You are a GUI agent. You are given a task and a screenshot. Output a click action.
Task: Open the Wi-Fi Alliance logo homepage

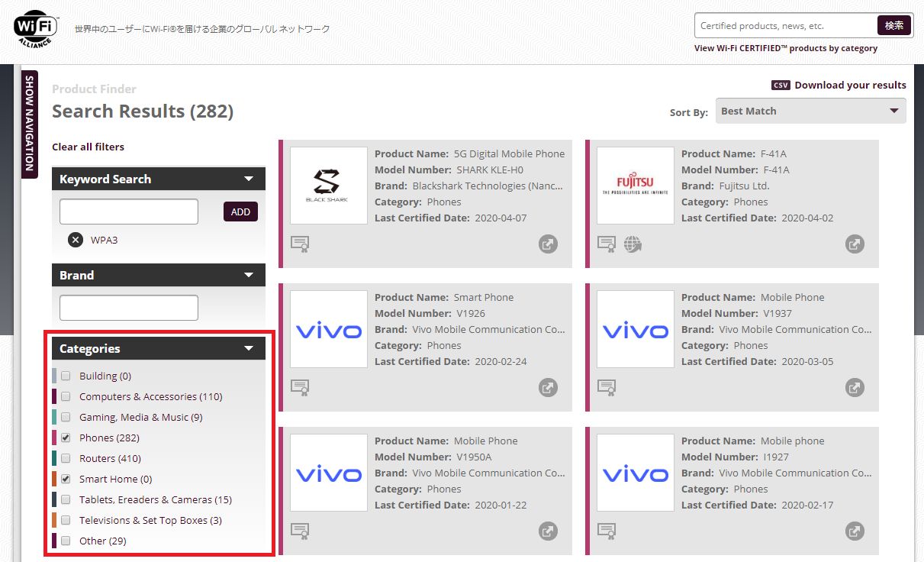(x=35, y=29)
